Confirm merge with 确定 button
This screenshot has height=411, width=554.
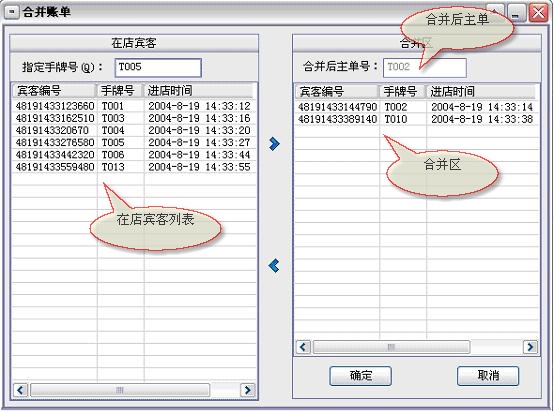pos(360,376)
